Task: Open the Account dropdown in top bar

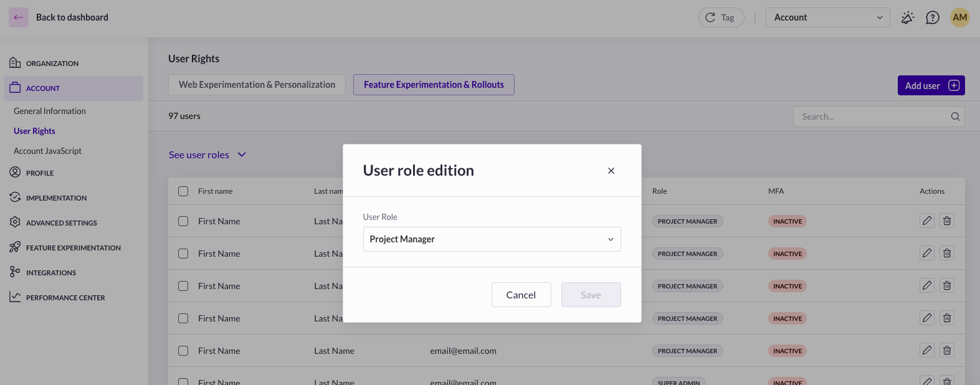Action: (827, 17)
